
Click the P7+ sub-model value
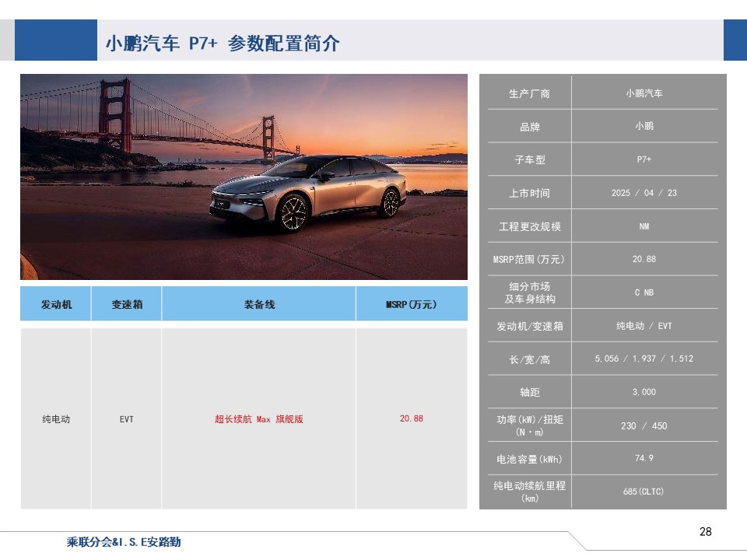click(644, 159)
